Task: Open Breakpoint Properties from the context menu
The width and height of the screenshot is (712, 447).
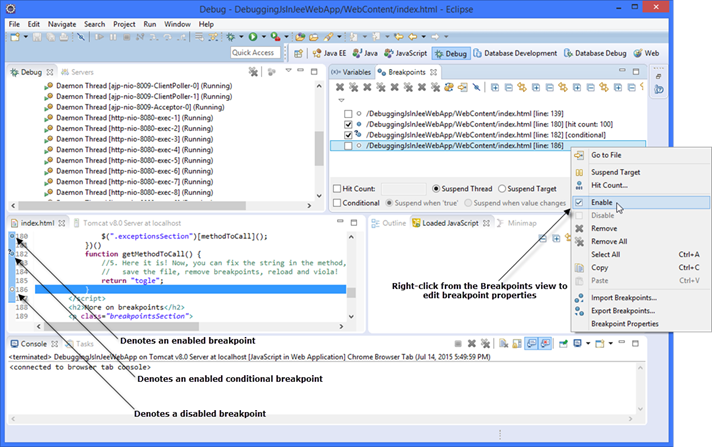Action: [x=624, y=324]
